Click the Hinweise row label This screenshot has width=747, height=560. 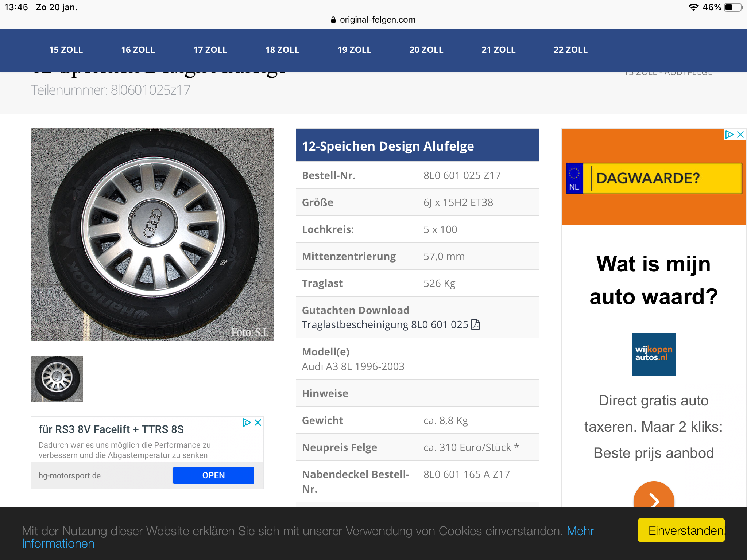coord(325,393)
